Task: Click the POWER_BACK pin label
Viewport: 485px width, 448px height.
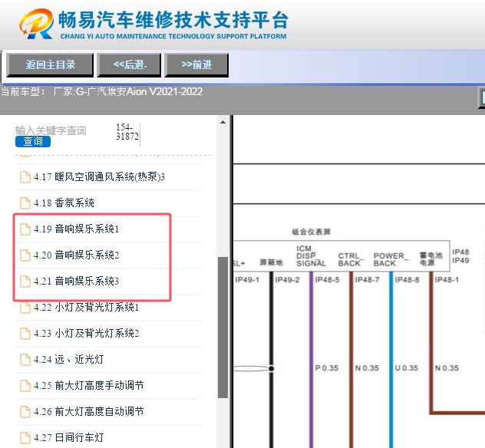Action: coord(391,260)
